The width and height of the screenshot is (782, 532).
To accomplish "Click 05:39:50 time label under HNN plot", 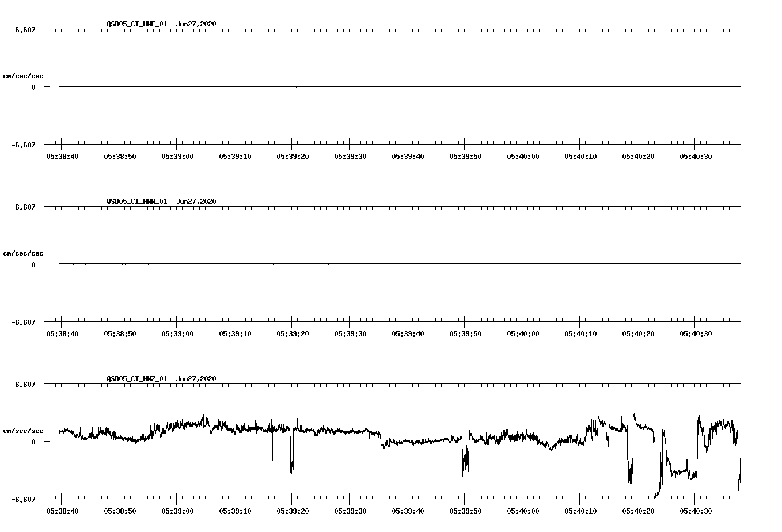I will (x=465, y=334).
